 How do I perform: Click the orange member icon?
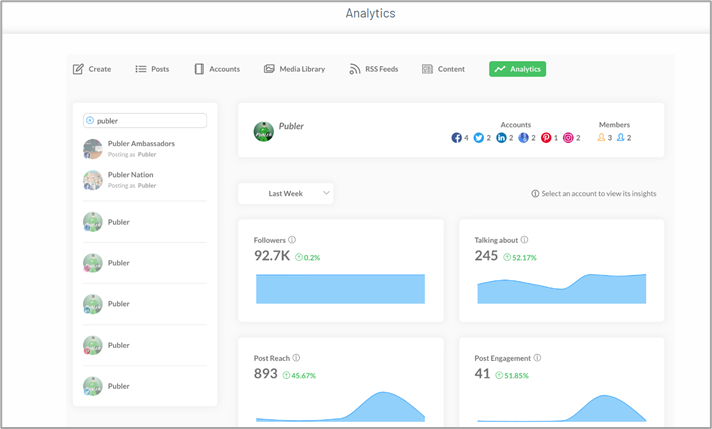coord(601,137)
